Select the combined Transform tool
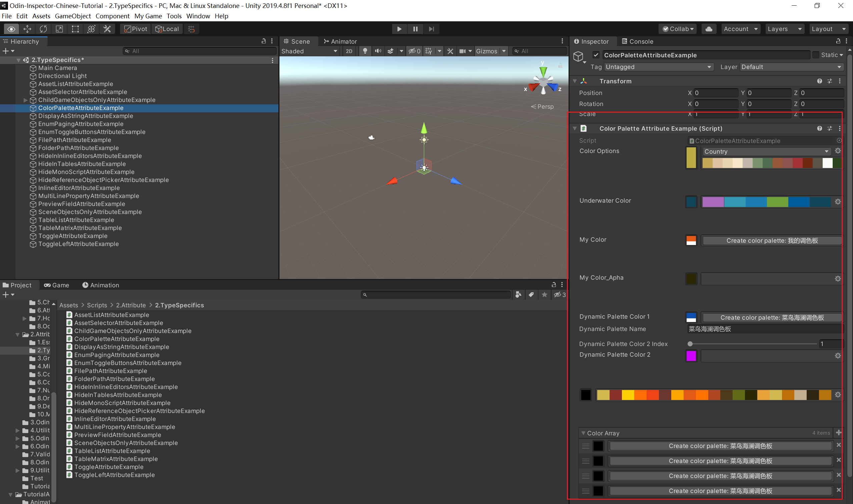Image resolution: width=853 pixels, height=504 pixels. coord(91,29)
